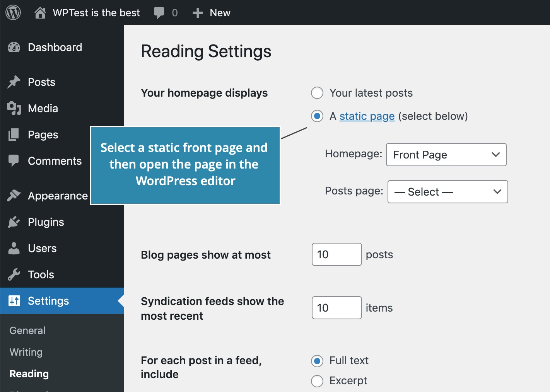Follow the static page link
Screen dimensions: 550x392
pyautogui.click(x=367, y=116)
